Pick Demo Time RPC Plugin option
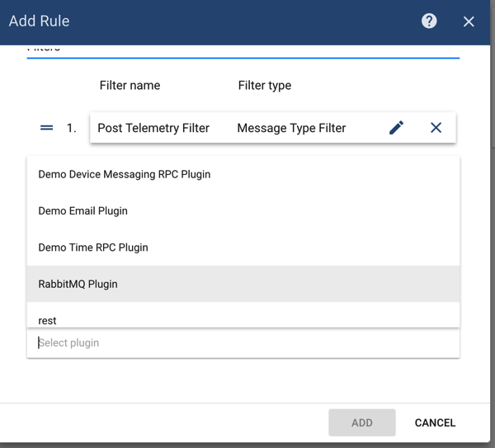The height and width of the screenshot is (448, 495). tap(93, 248)
